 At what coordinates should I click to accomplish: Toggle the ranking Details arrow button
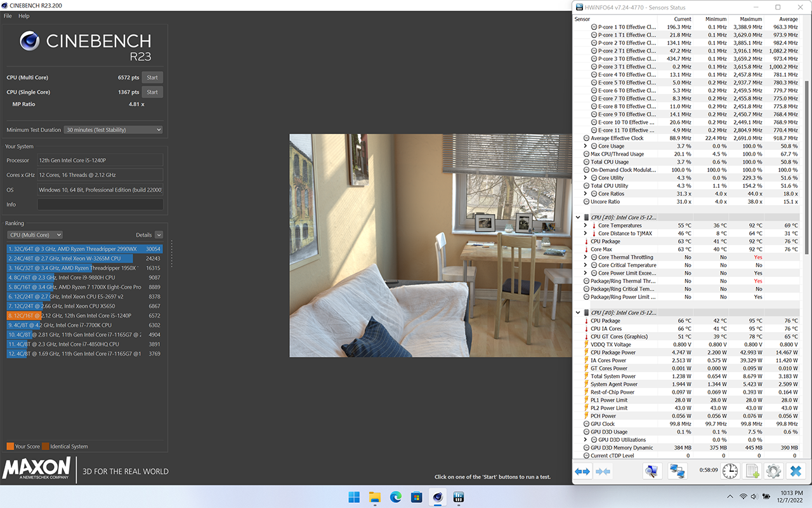[x=159, y=235]
